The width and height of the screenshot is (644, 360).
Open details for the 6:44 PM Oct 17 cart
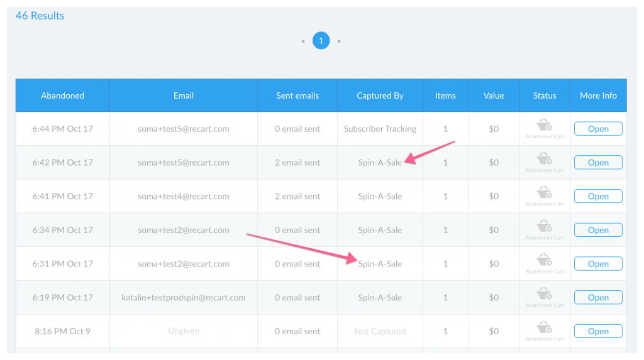tap(598, 129)
